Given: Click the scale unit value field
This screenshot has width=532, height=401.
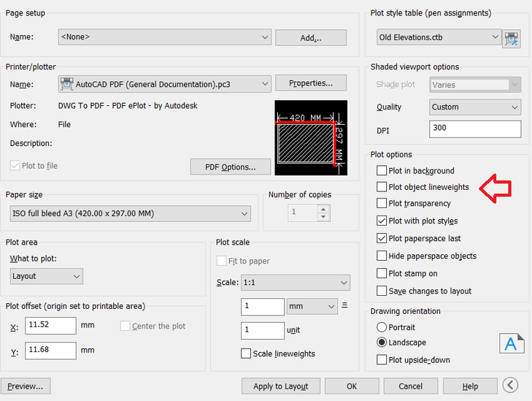Looking at the screenshot, I should [263, 330].
